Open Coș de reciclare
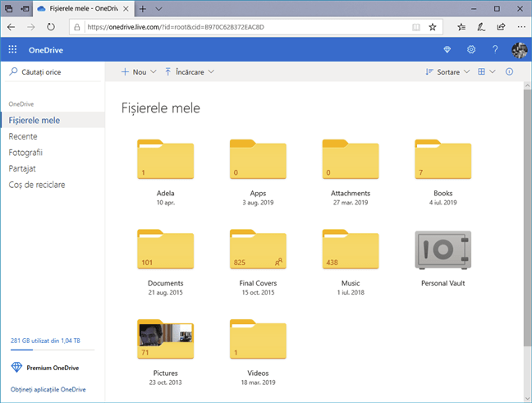 coord(37,185)
